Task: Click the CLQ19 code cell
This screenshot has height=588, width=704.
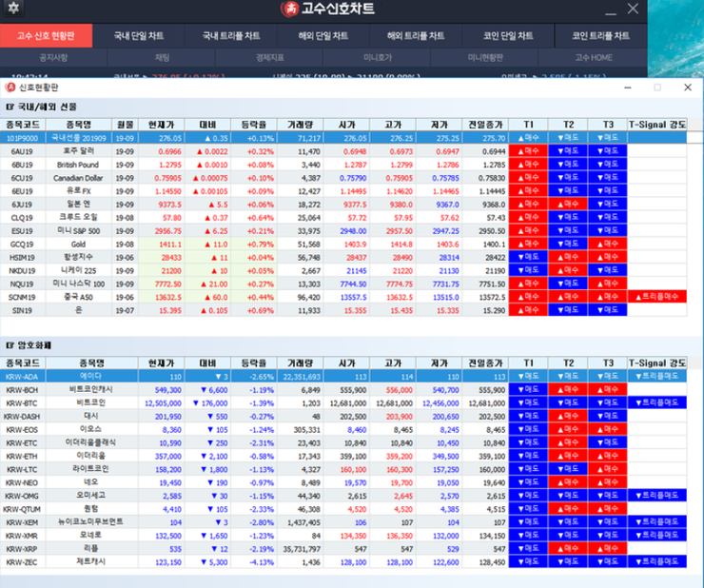Action: coord(23,218)
